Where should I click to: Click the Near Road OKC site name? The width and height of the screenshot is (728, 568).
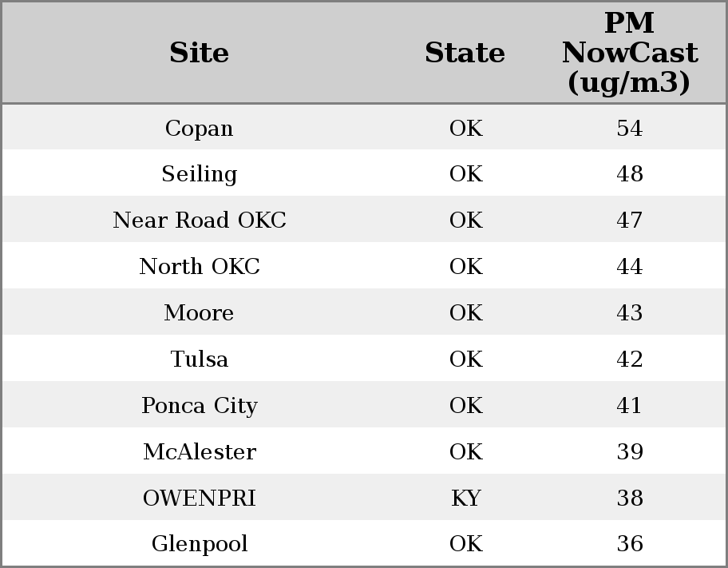pos(199,220)
